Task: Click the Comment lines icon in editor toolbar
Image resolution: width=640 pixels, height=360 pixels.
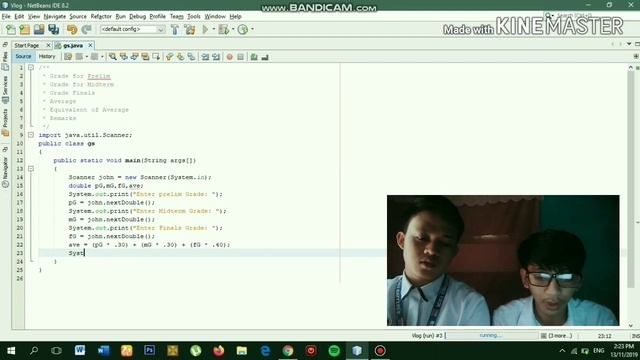Action: pos(254,57)
